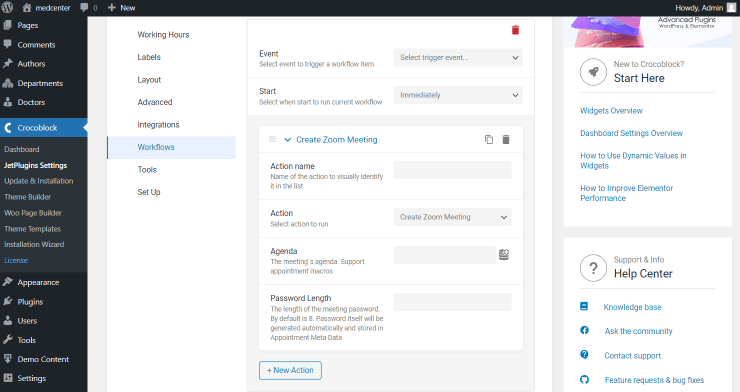Viewport: 740px width, 392px height.
Task: Click the Contact support help icon
Action: [x=584, y=354]
